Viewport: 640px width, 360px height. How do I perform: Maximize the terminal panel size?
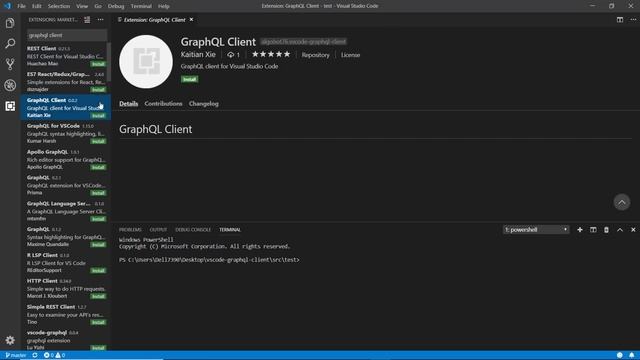(x=620, y=230)
